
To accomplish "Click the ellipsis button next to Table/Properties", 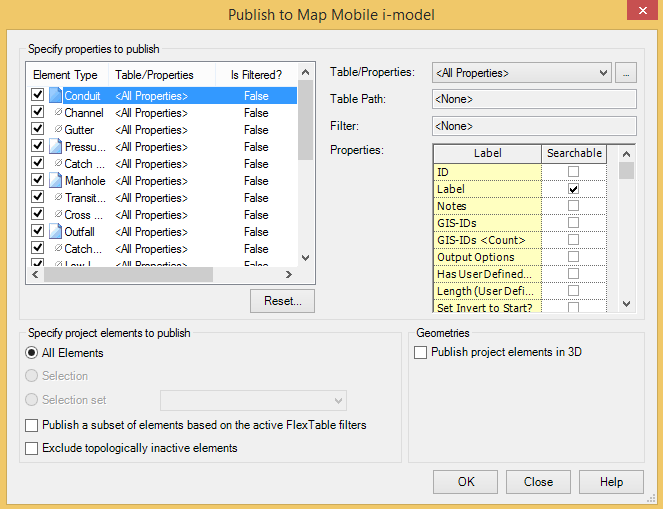I will click(x=626, y=73).
